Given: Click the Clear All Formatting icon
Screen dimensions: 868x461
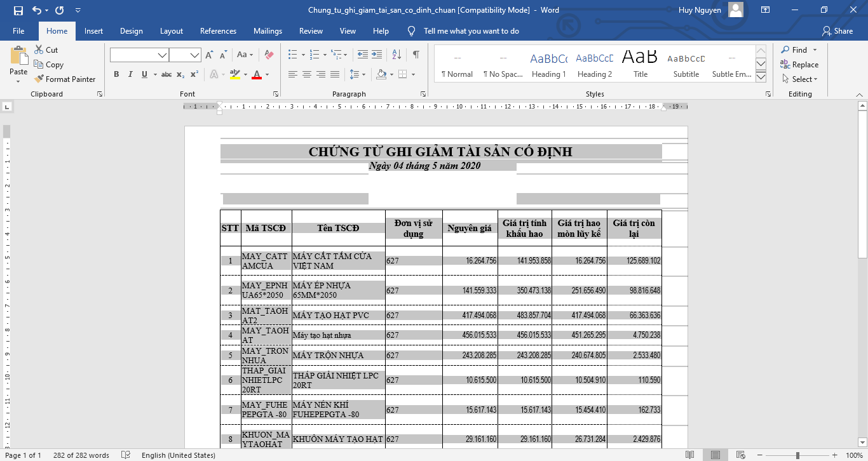Looking at the screenshot, I should click(x=269, y=55).
